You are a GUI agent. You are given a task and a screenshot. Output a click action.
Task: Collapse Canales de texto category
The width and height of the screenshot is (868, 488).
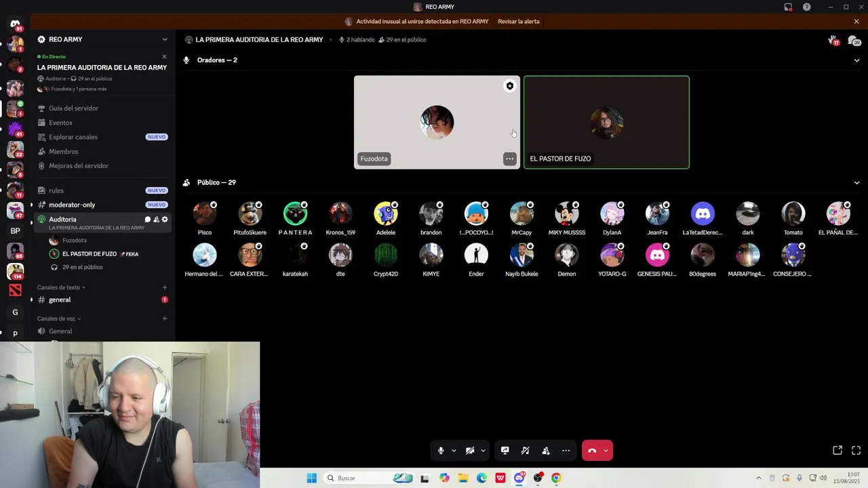(x=61, y=287)
